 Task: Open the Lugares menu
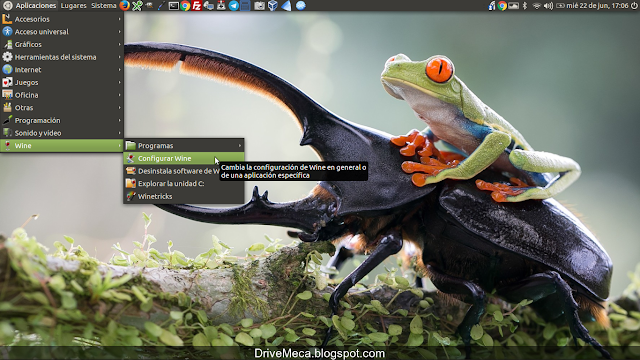click(73, 6)
